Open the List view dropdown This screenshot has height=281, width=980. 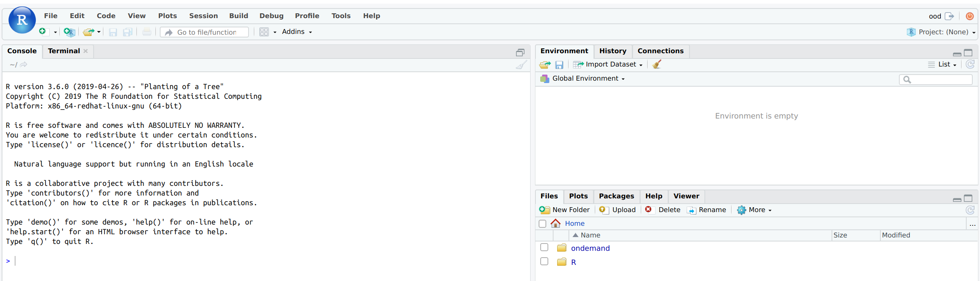942,65
